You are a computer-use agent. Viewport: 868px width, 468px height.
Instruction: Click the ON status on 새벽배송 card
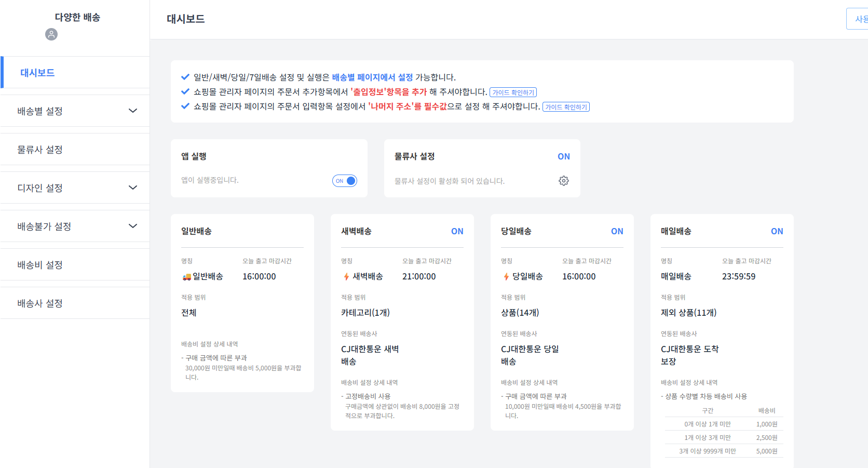457,231
